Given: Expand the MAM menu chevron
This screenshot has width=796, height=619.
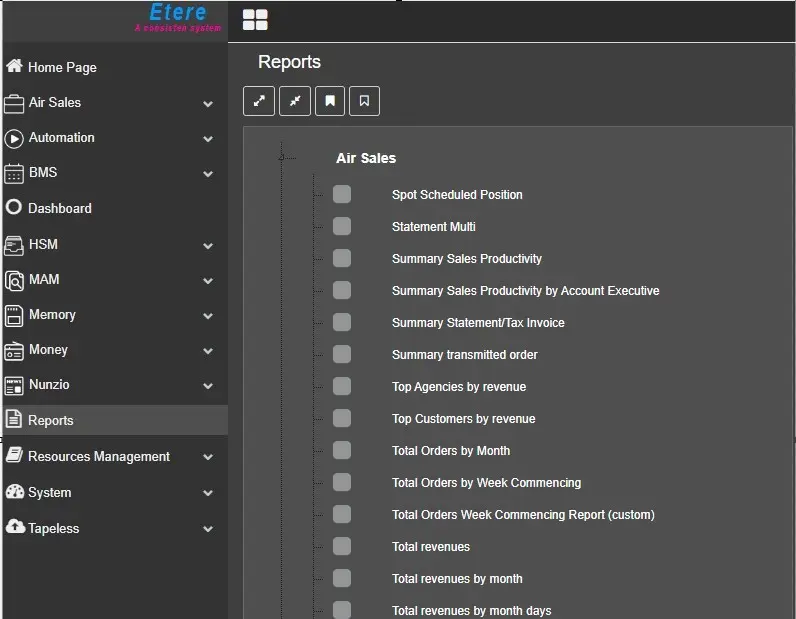Looking at the screenshot, I should click(x=208, y=280).
